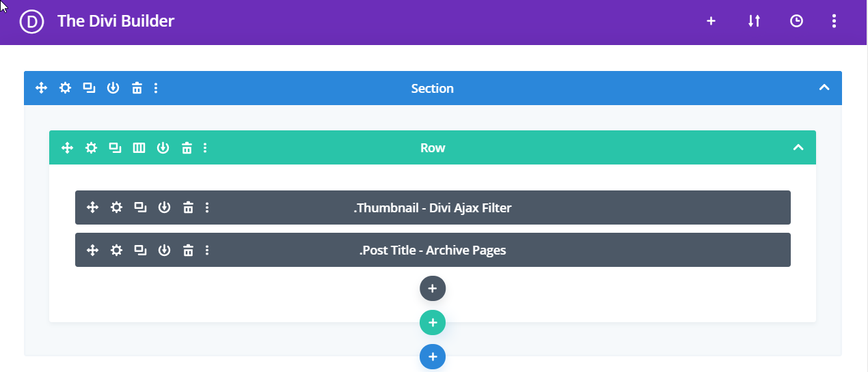Image resolution: width=868 pixels, height=372 pixels.
Task: Open the builder's three-dot menu in the header
Action: (x=834, y=21)
